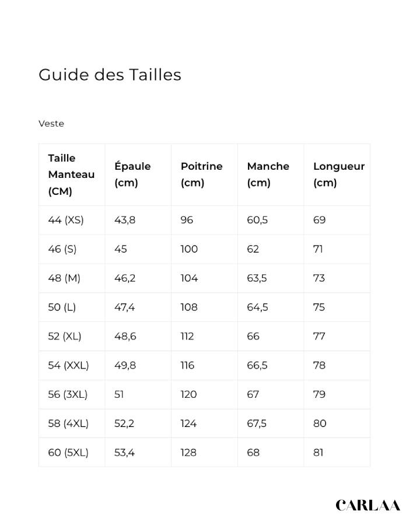Click the 43,8 shoulder measurement cell
This screenshot has height=525, width=420.
click(125, 220)
